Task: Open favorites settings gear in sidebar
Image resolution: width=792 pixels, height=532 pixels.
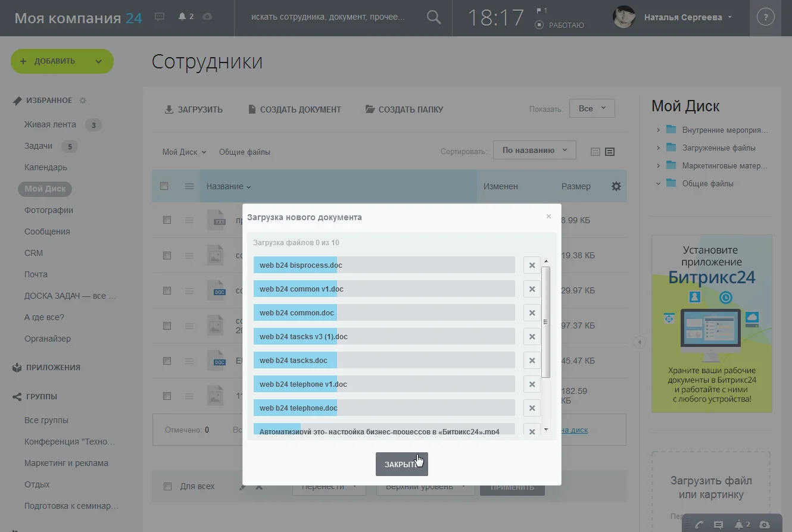Action: pos(83,101)
